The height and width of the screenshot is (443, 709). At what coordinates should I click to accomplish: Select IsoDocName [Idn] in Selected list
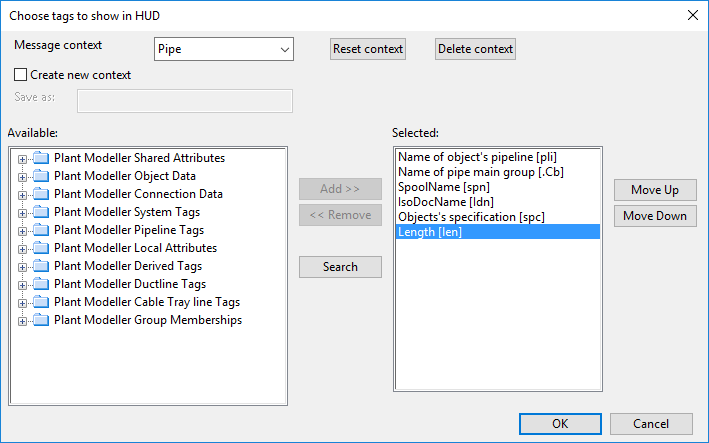click(x=497, y=202)
